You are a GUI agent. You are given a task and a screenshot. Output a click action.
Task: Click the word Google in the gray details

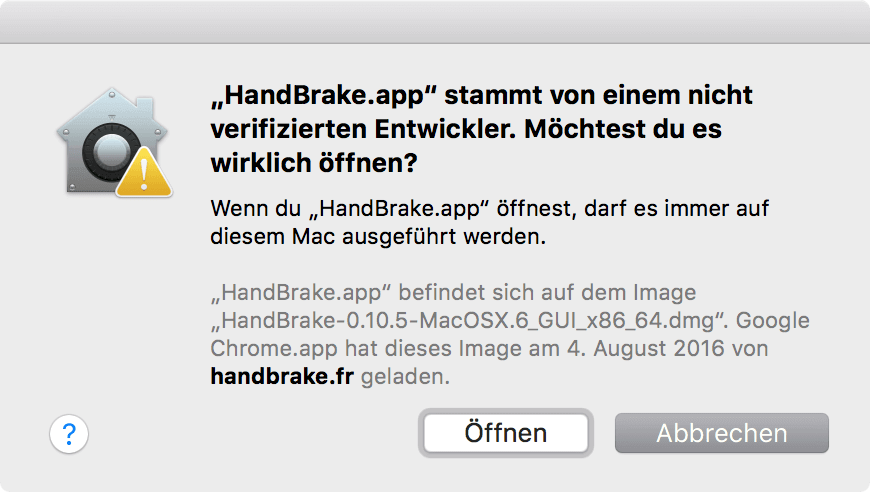[x=772, y=321]
